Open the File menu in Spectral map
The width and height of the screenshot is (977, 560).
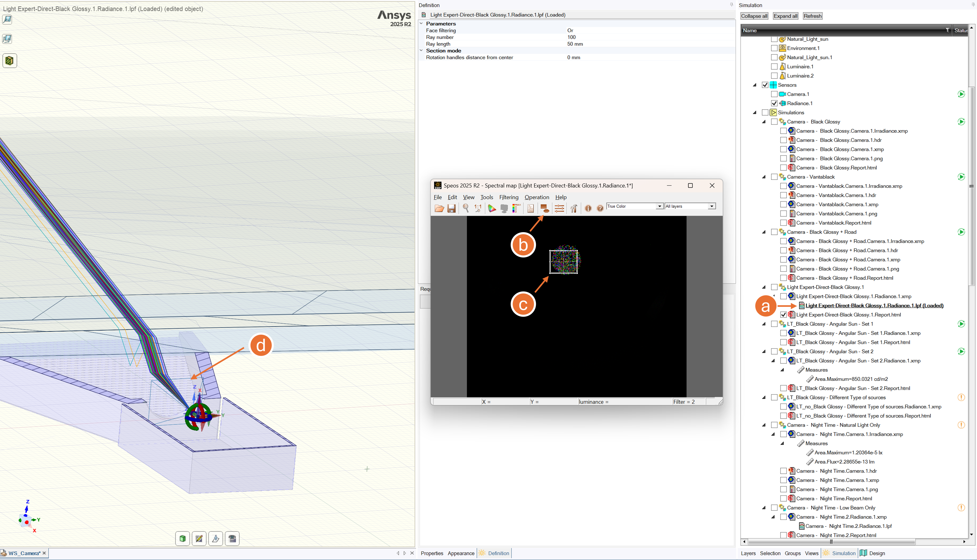click(438, 197)
